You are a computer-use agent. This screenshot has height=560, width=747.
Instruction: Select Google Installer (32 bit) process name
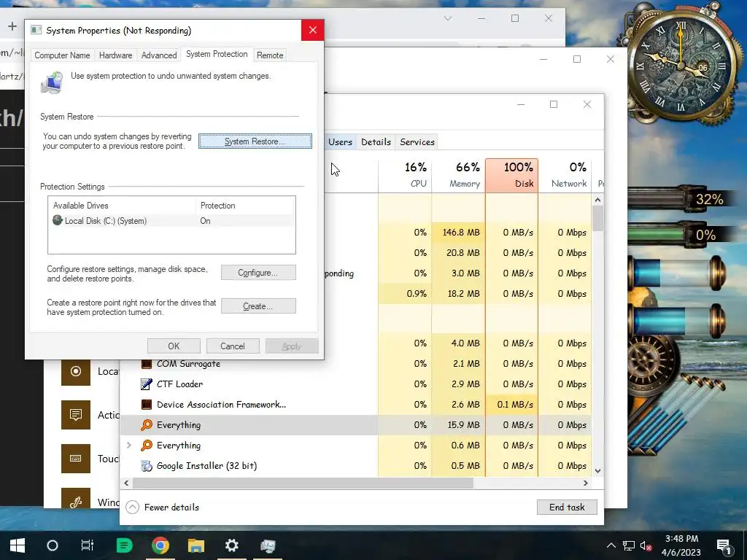coord(206,466)
